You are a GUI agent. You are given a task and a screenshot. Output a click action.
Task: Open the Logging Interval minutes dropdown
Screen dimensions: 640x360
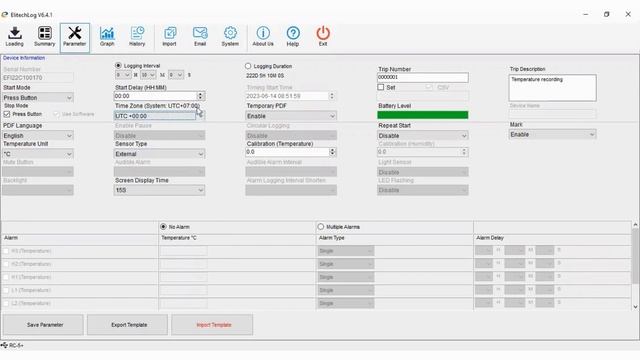[x=148, y=75]
